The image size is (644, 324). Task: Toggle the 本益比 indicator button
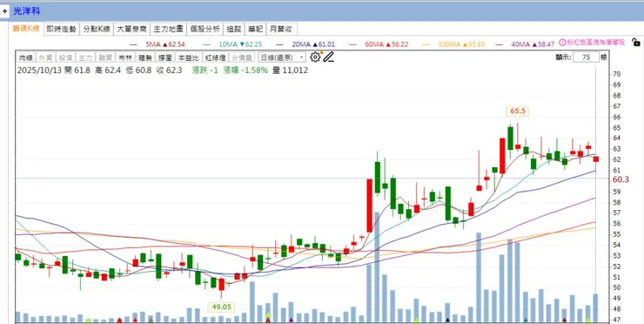click(188, 57)
